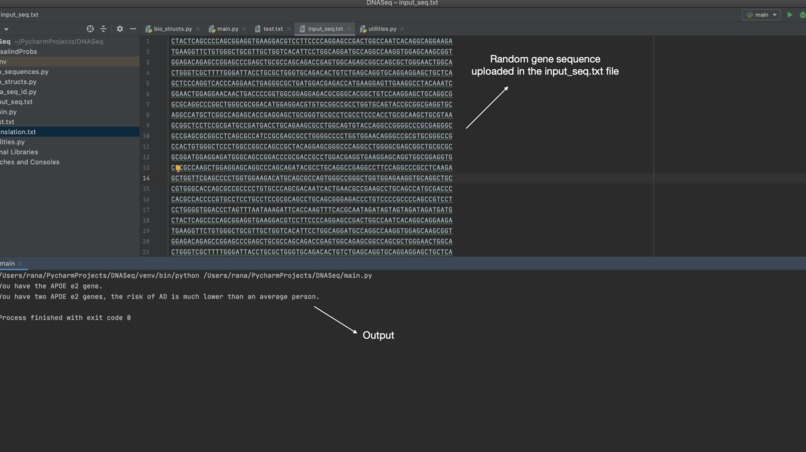Start debugging with the green bug icon
The image size is (806, 452).
tap(802, 15)
